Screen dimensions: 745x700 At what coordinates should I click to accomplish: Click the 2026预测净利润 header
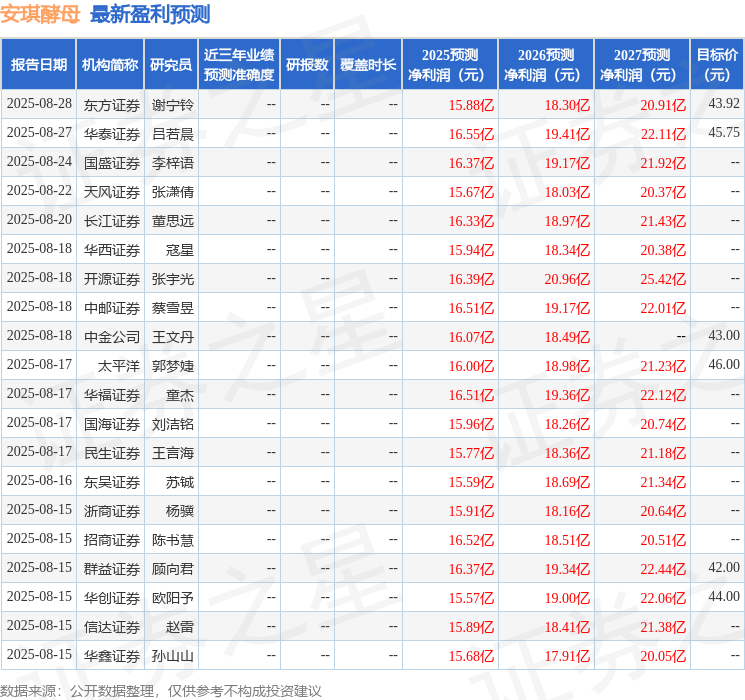pos(546,65)
